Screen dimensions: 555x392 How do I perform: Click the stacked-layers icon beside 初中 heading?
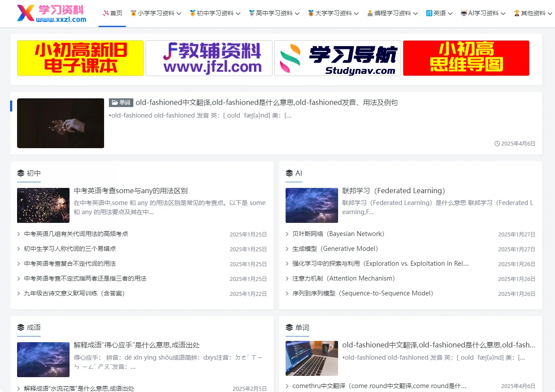20,173
